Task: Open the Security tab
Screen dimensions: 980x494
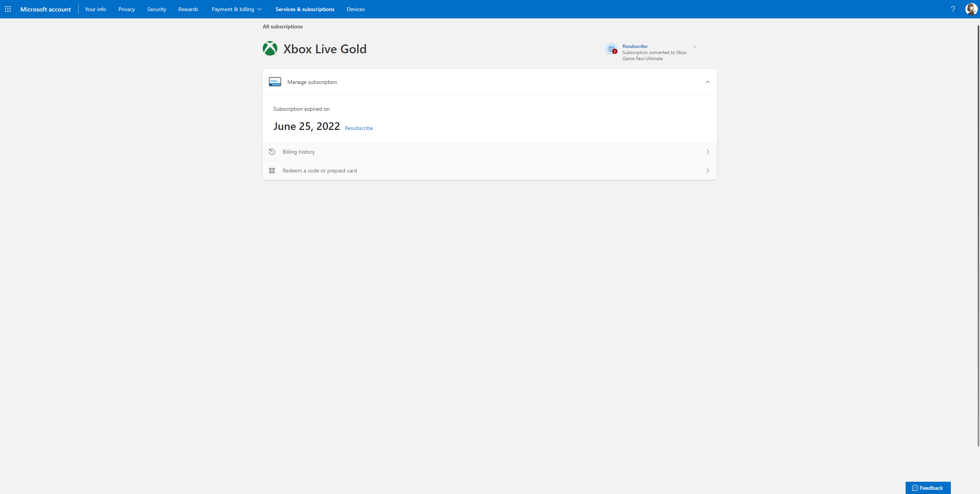Action: [x=156, y=9]
